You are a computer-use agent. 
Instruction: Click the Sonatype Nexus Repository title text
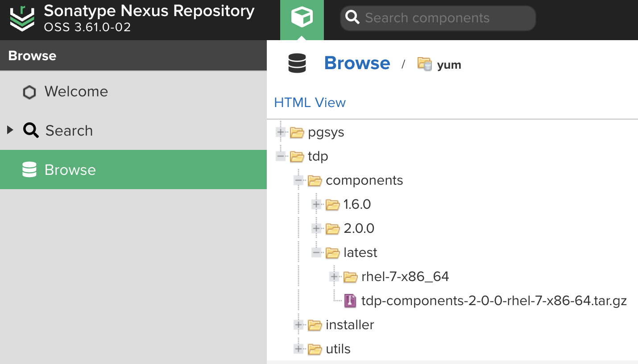149,11
